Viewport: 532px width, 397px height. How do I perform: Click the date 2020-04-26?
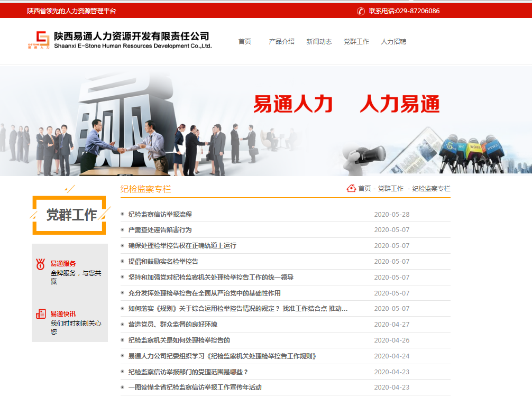click(392, 340)
